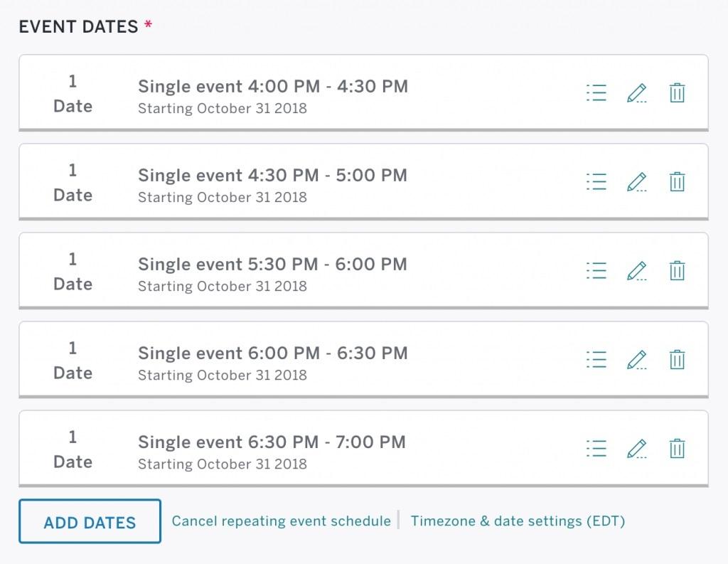Open list details for 4:30 PM event
Image resolution: width=728 pixels, height=564 pixels.
point(596,182)
